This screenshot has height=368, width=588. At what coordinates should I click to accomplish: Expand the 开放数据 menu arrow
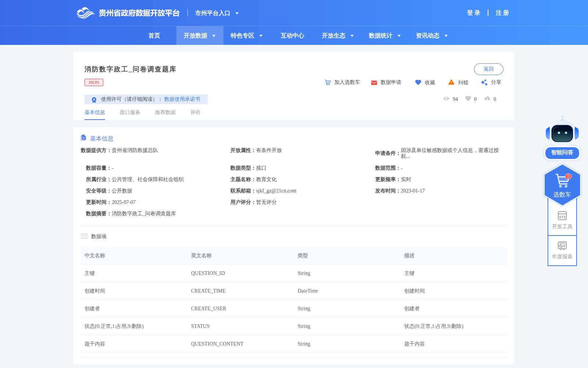214,36
